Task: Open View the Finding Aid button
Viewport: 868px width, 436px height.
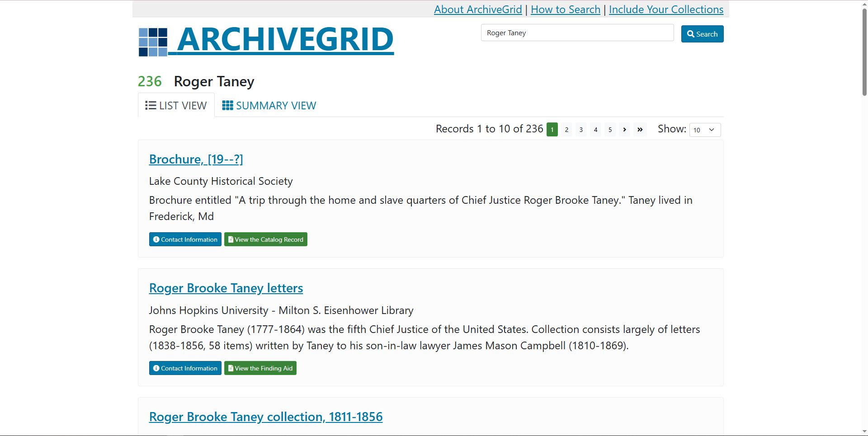Action: pyautogui.click(x=260, y=368)
